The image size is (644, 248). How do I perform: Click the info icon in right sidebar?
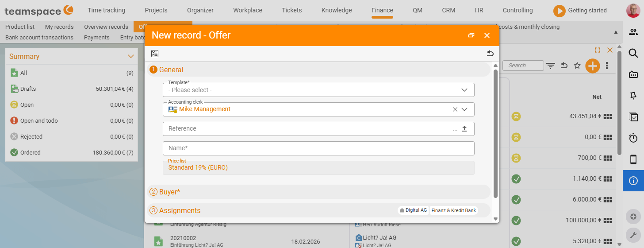(x=633, y=181)
